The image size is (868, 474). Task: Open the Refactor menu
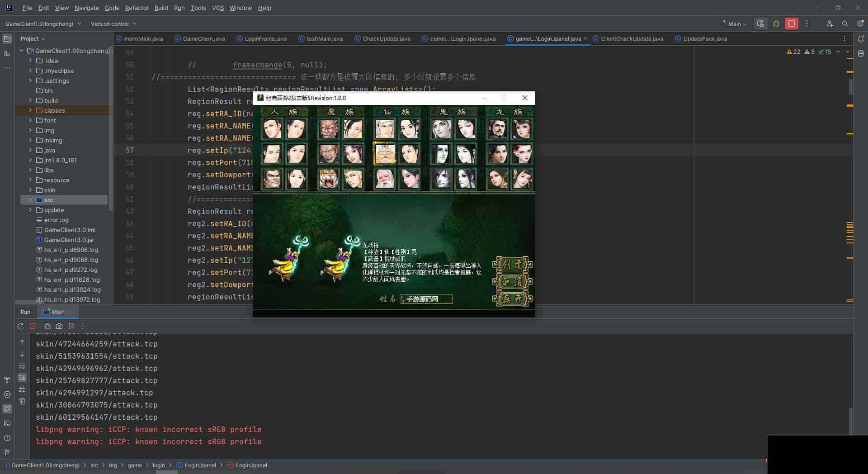coord(137,8)
